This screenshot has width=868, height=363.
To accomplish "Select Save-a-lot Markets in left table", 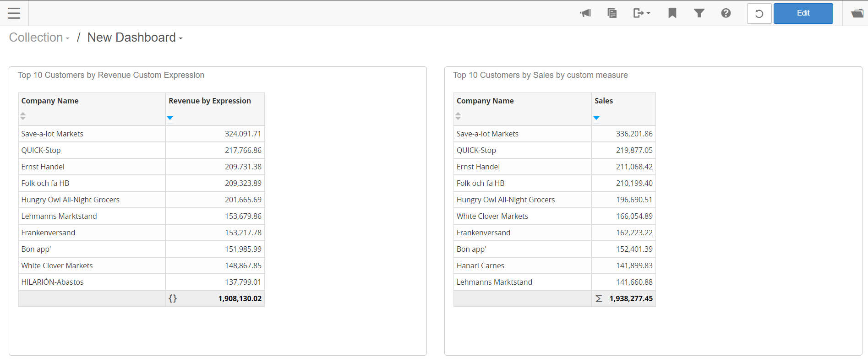I will (52, 134).
